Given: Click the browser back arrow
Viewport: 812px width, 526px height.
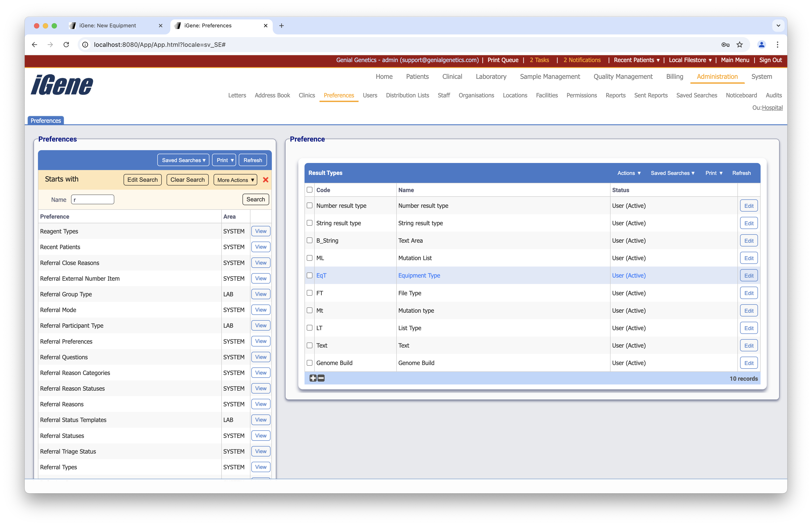Looking at the screenshot, I should [34, 45].
